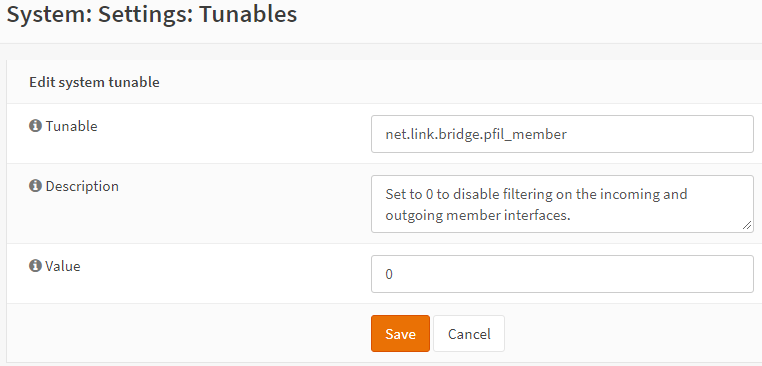
Task: Select the Value input box
Action: [562, 274]
